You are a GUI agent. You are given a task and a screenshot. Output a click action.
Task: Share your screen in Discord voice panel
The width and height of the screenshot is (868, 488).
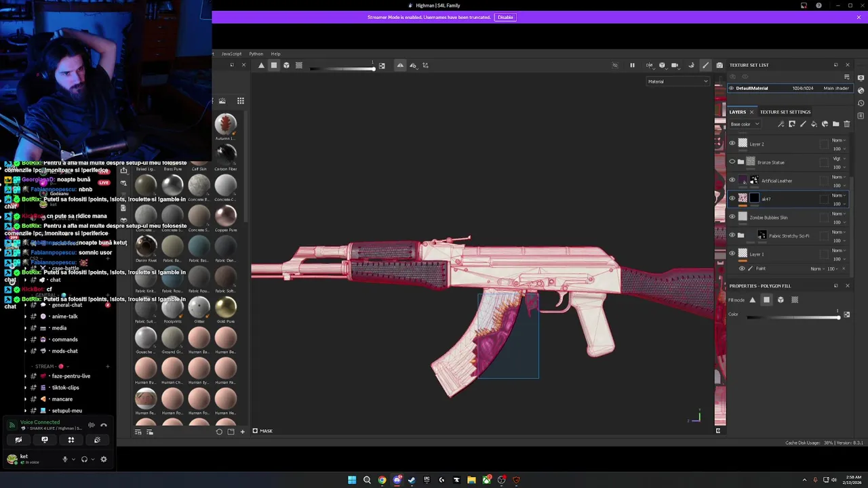45,440
